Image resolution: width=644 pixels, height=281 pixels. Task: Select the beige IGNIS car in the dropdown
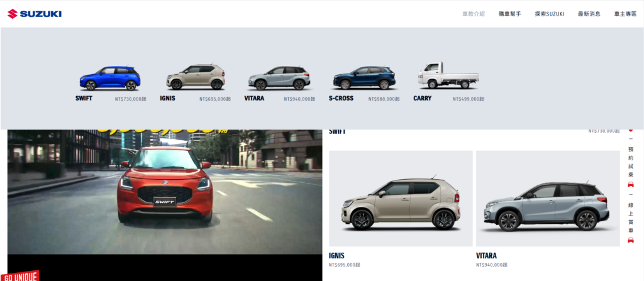pyautogui.click(x=196, y=77)
